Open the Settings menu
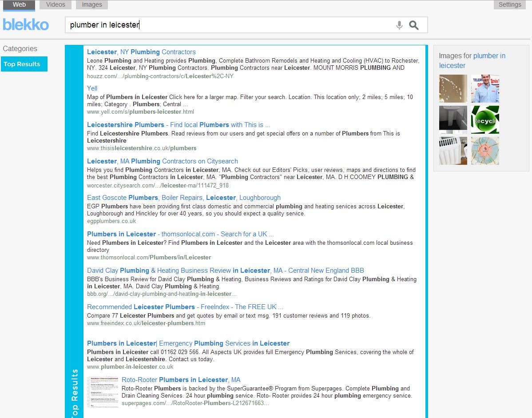 pos(509,4)
